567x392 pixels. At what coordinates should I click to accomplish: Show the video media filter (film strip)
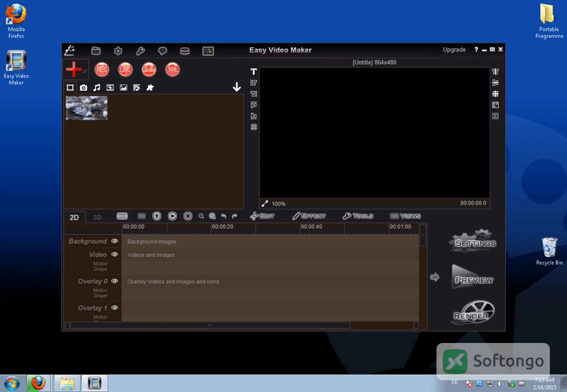[70, 87]
